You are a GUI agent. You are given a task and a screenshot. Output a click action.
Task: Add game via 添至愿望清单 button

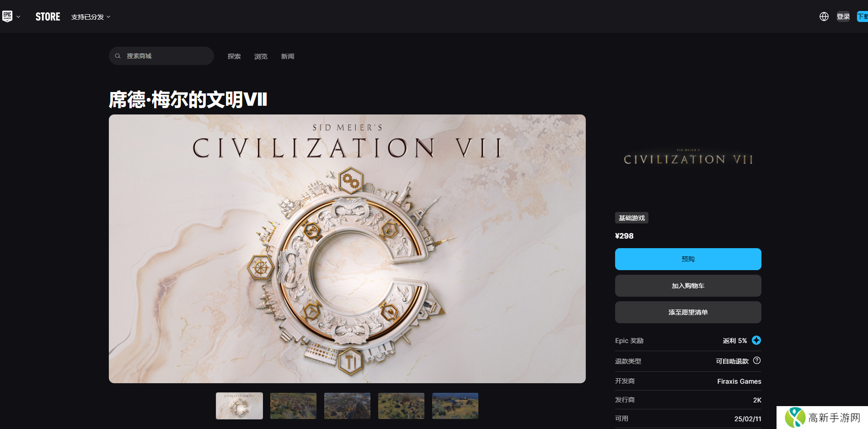pyautogui.click(x=688, y=312)
